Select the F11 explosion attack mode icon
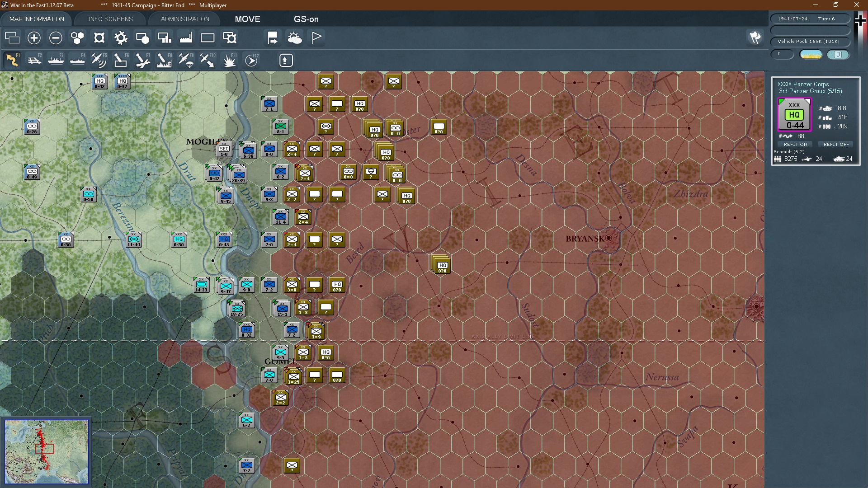 pos(230,60)
